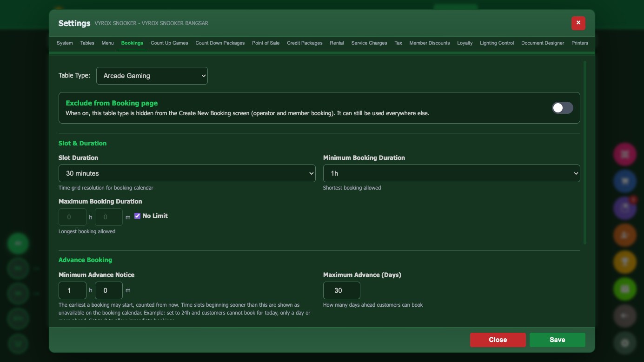Open the Tax tab
The width and height of the screenshot is (644, 362).
pyautogui.click(x=398, y=43)
